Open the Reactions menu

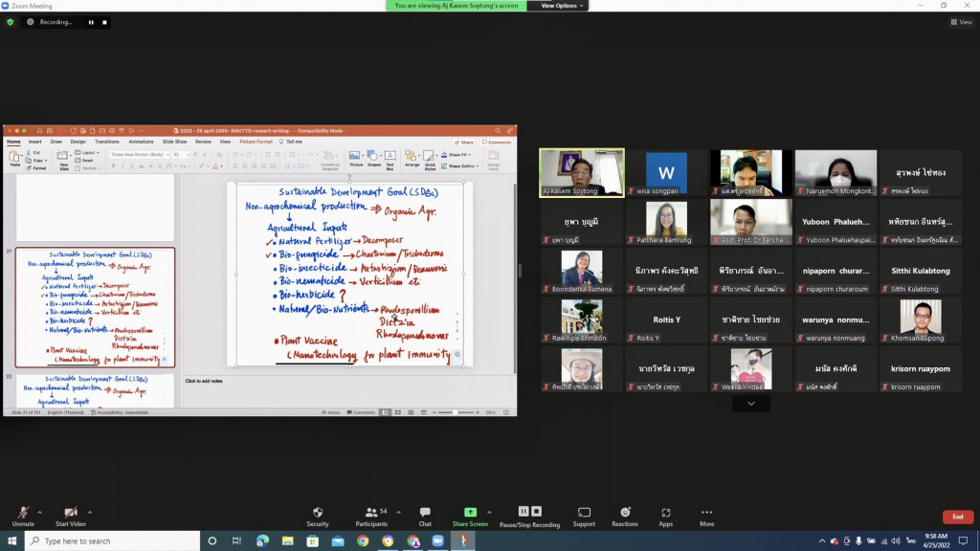625,514
